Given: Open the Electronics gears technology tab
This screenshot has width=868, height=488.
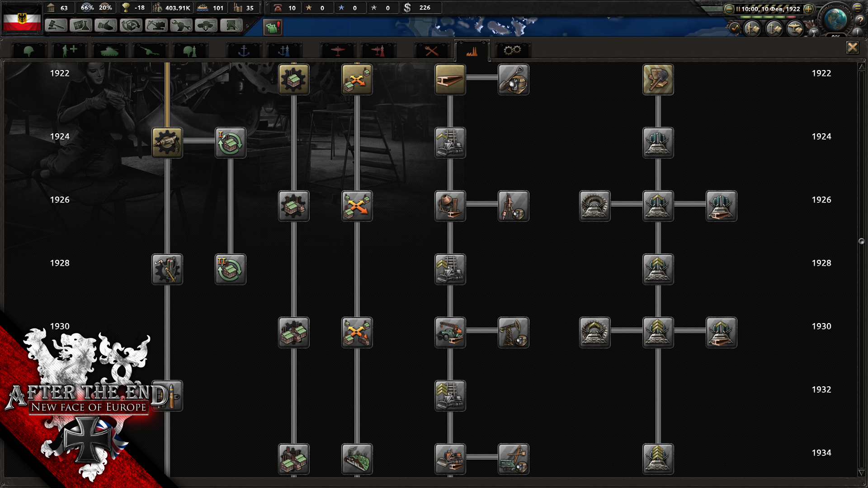Looking at the screenshot, I should tap(512, 51).
